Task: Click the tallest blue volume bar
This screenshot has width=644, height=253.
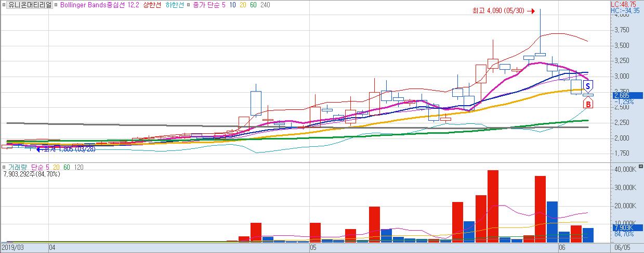Action: click(x=552, y=222)
